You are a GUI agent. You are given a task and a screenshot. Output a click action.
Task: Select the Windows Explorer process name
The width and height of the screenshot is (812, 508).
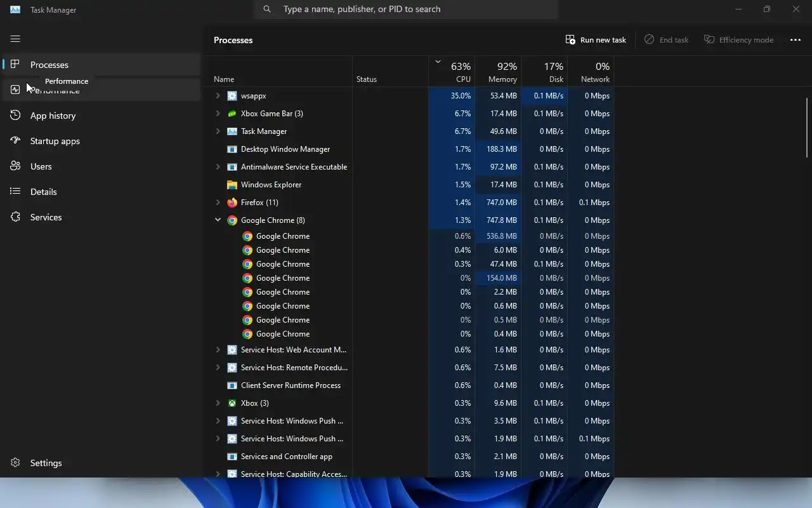[271, 185]
